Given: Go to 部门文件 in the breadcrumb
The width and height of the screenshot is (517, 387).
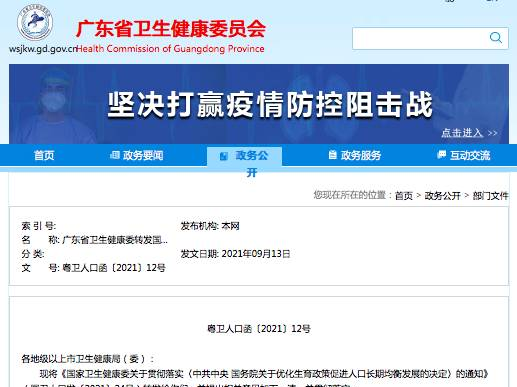Looking at the screenshot, I should click(x=490, y=196).
